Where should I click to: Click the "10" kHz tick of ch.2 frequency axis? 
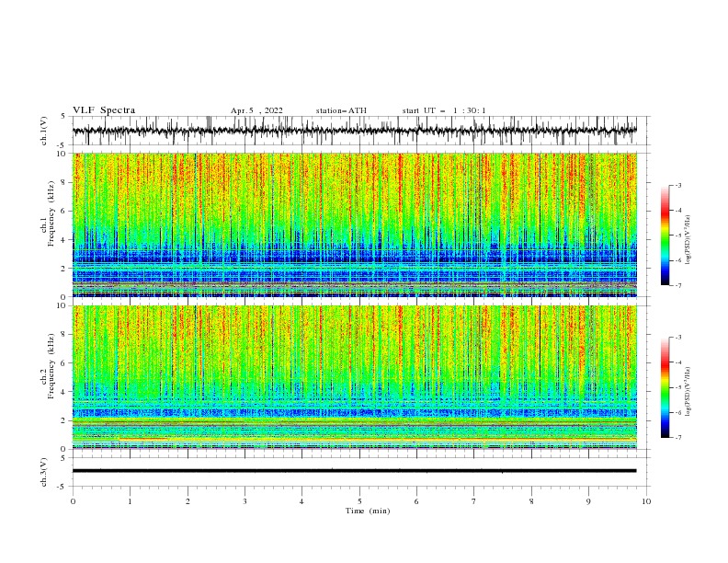62,305
